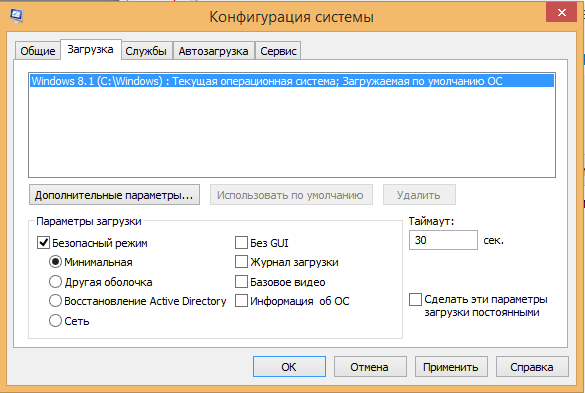Tick the Журнал загрузки checkbox

pyautogui.click(x=241, y=262)
